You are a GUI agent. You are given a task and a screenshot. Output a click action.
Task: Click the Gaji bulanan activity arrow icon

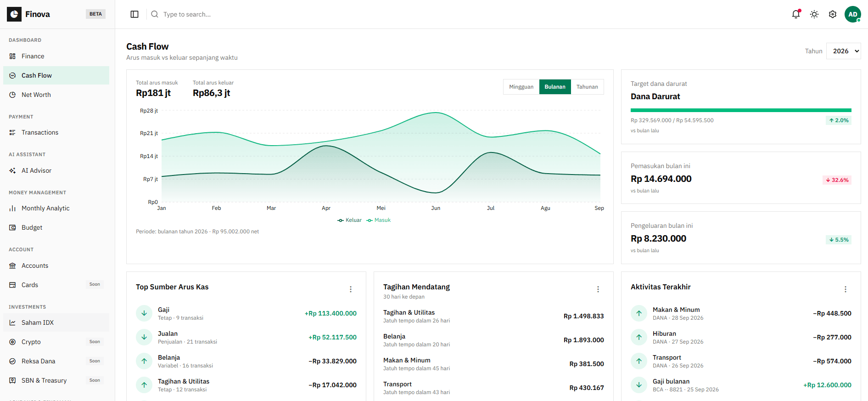(639, 385)
